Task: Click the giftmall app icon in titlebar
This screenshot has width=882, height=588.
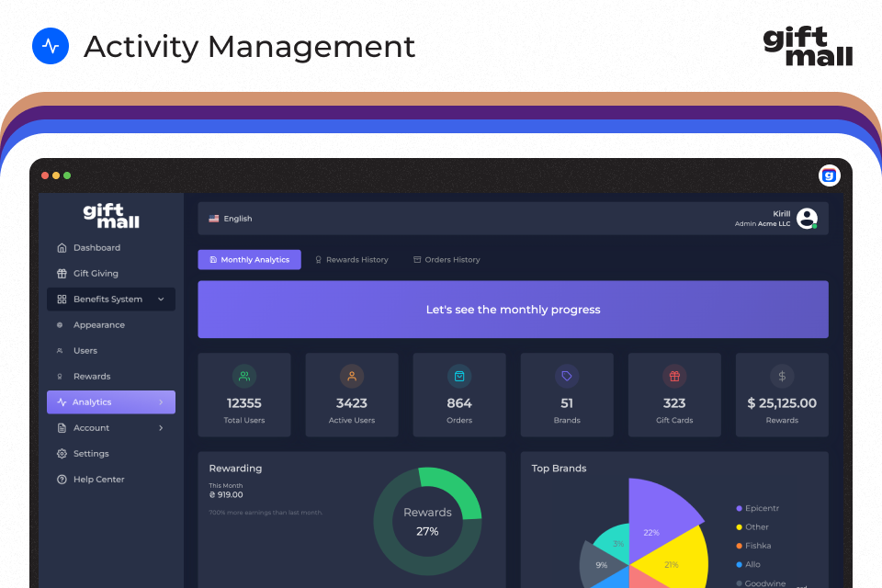Action: (x=829, y=175)
